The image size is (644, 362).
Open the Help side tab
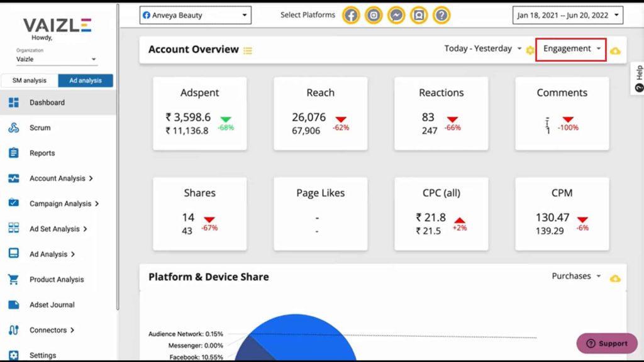point(638,79)
